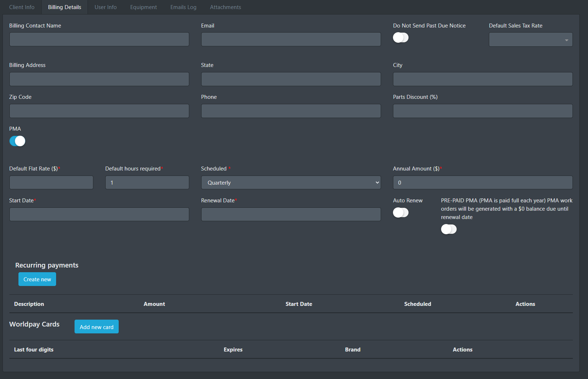Focus the Default Flat Rate ($) field
588x379 pixels.
tap(51, 183)
